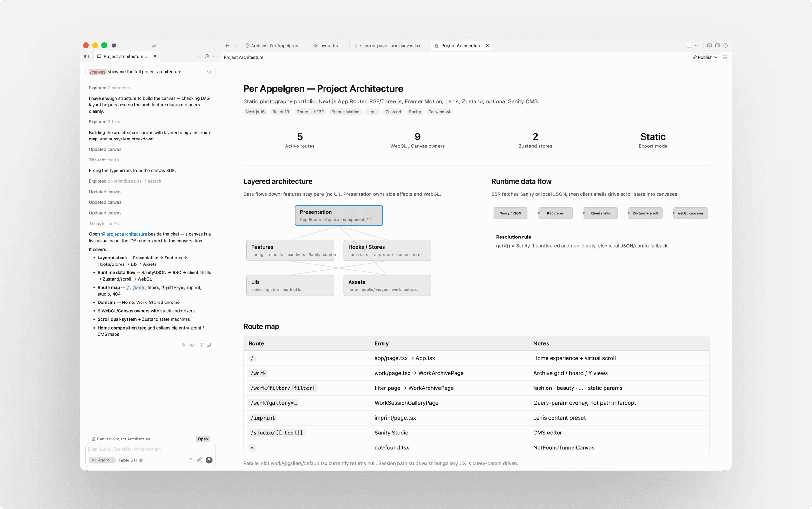Image resolution: width=812 pixels, height=509 pixels.
Task: Start voice input with the microphone button
Action: pos(209,460)
